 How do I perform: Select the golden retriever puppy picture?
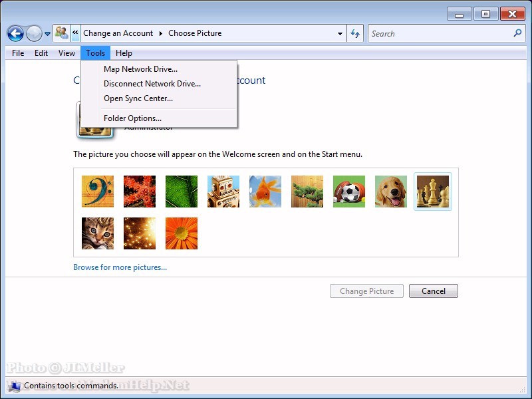[x=391, y=192]
